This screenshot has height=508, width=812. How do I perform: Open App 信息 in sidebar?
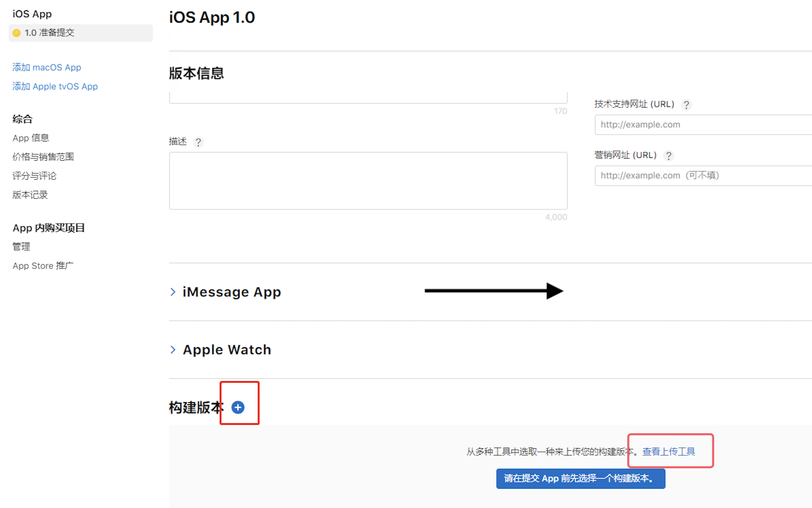[x=31, y=138]
